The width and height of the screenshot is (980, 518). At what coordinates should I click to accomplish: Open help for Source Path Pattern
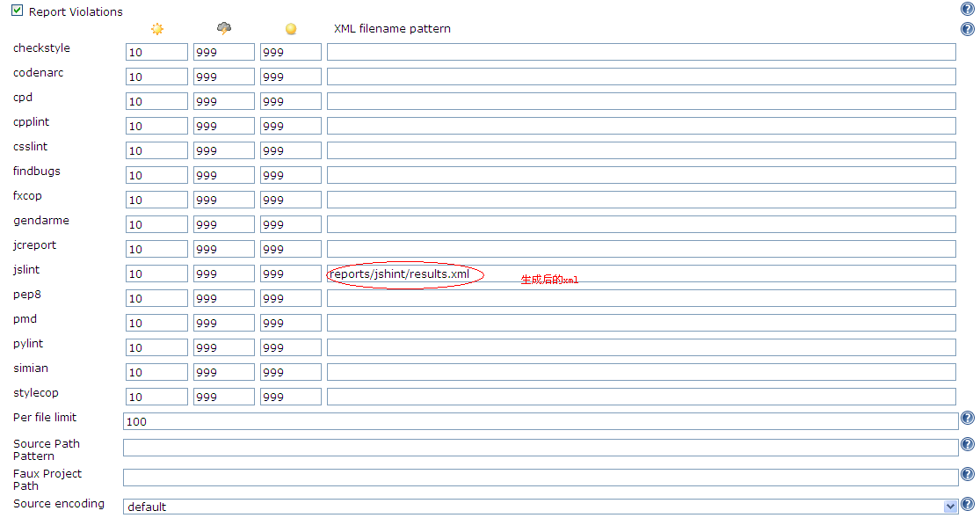(x=967, y=444)
